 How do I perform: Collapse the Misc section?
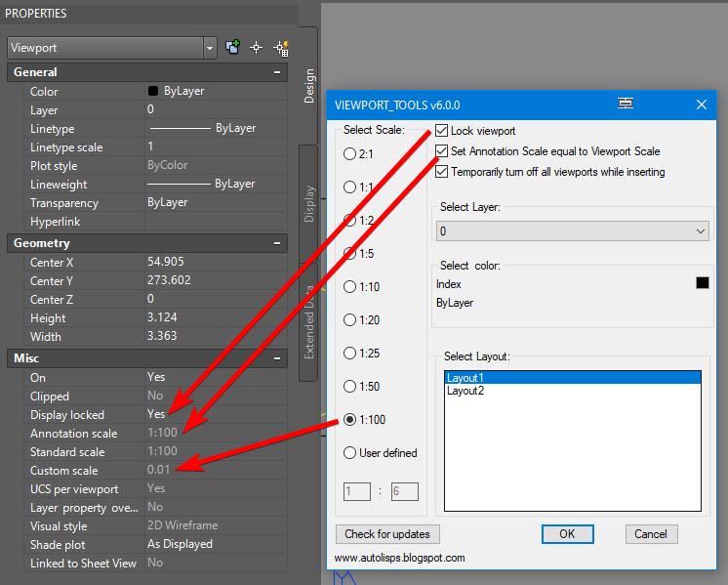[x=277, y=358]
